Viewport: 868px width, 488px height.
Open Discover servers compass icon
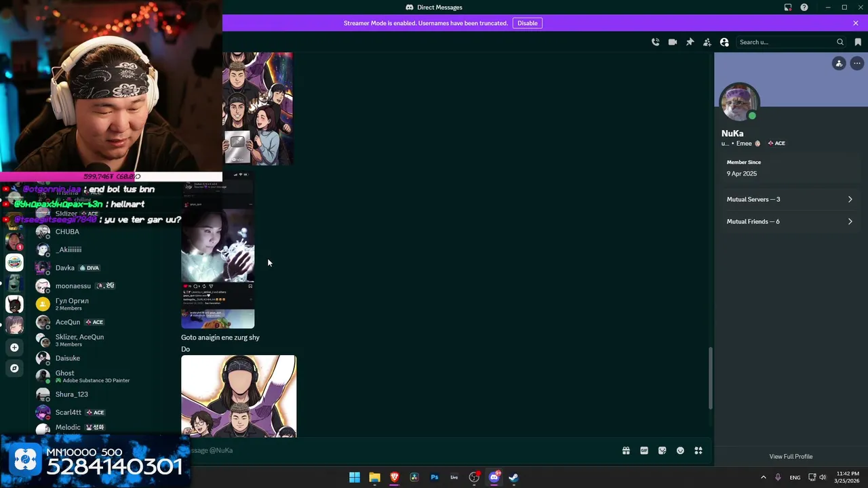14,368
